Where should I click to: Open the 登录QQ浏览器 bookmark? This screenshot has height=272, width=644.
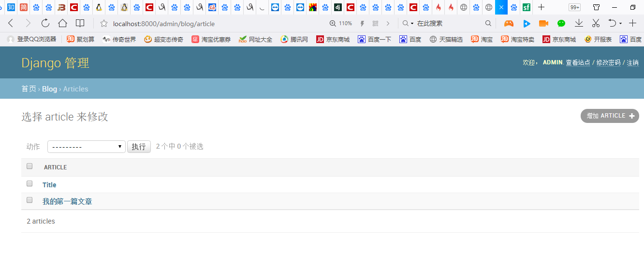tap(32, 39)
